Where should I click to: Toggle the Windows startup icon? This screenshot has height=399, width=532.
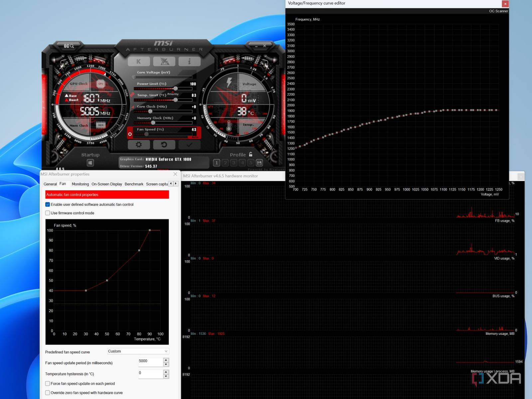pyautogui.click(x=90, y=163)
